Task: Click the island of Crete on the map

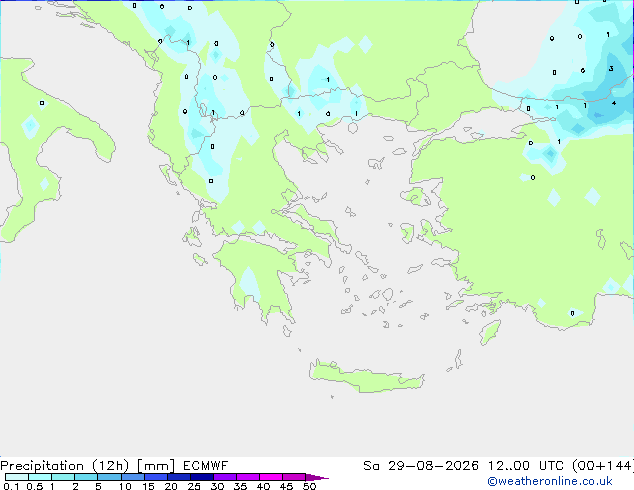Action: (366, 377)
